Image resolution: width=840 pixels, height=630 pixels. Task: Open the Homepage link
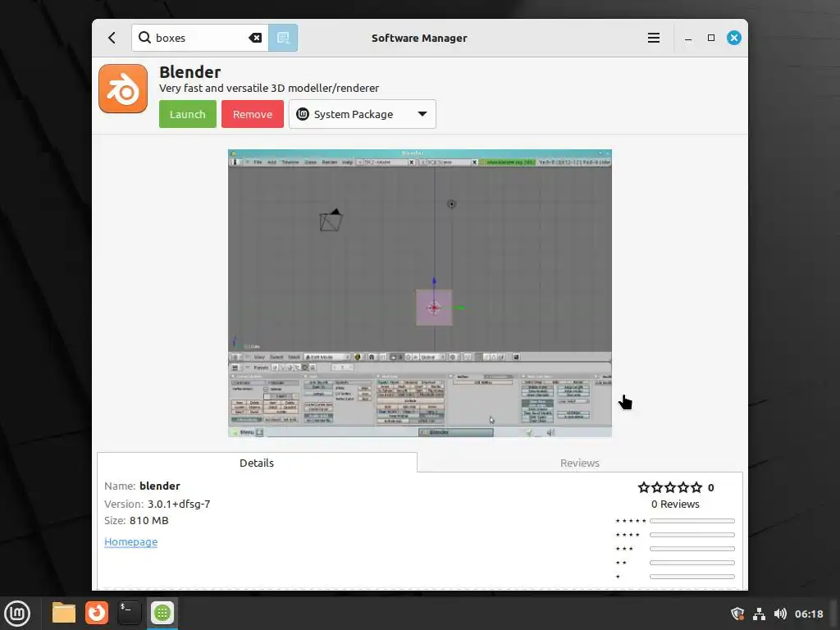(130, 541)
